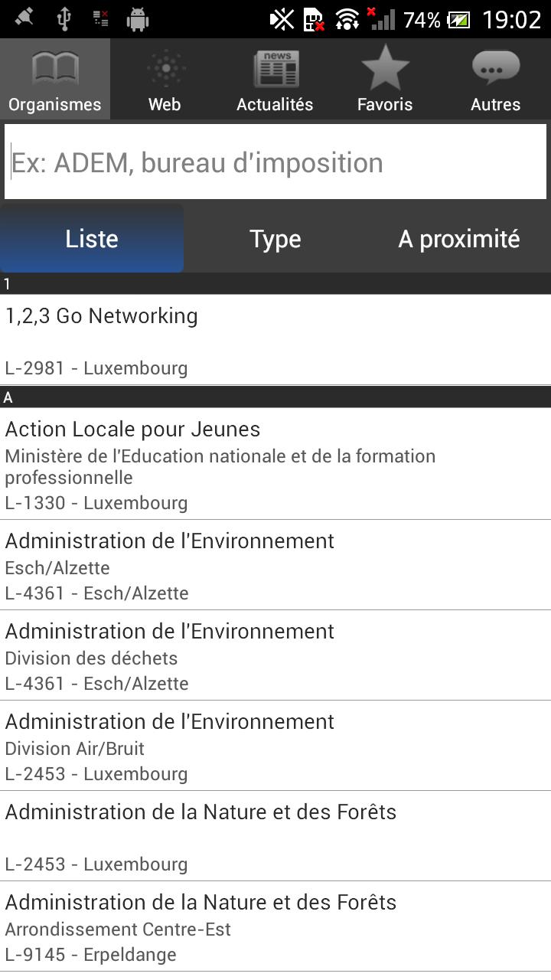Image resolution: width=551 pixels, height=980 pixels.
Task: Tap the Web globe icon
Action: coord(165,69)
